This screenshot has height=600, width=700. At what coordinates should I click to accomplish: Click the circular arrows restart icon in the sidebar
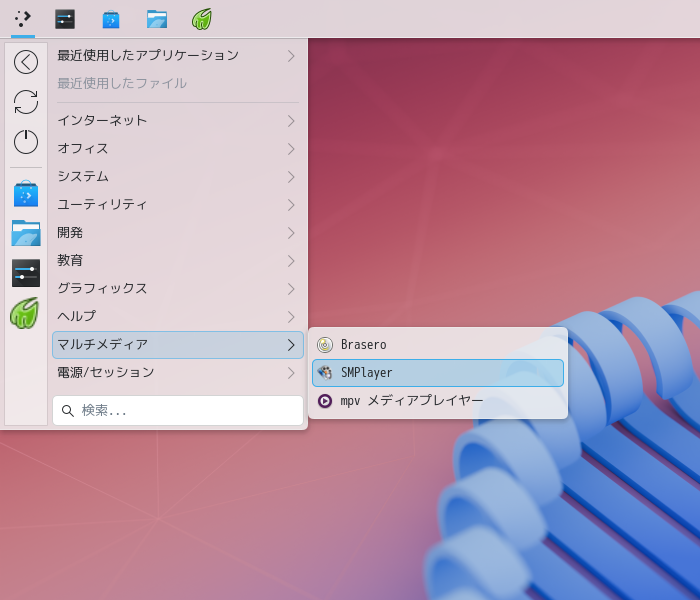click(26, 102)
